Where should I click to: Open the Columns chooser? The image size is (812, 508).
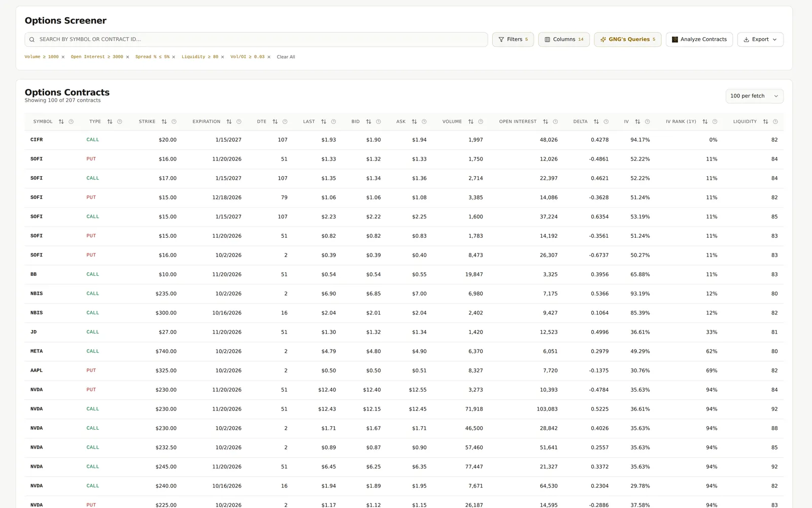pos(564,40)
